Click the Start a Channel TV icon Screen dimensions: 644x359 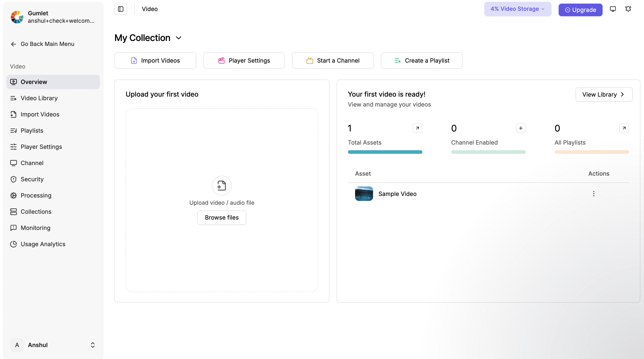coord(310,61)
